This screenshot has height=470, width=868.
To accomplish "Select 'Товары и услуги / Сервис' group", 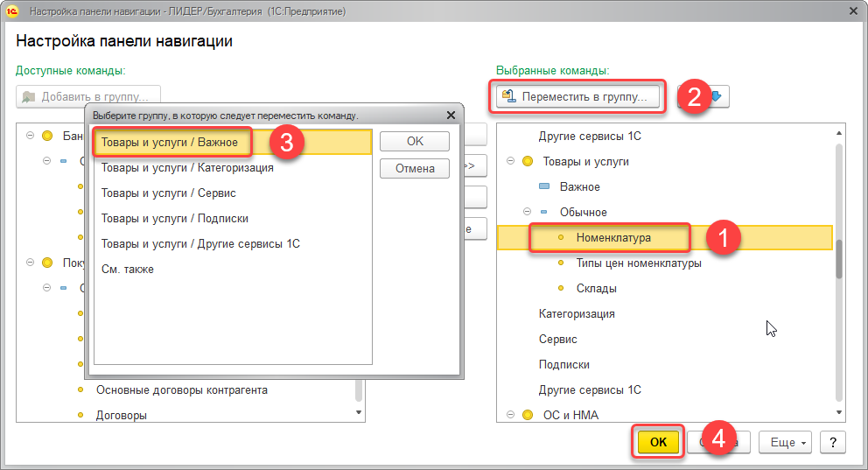I will (233, 193).
